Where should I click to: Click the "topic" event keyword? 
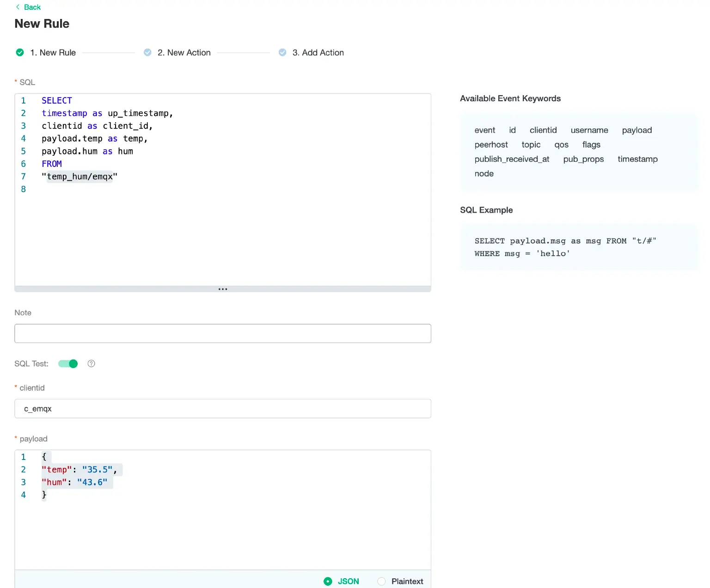pos(530,145)
